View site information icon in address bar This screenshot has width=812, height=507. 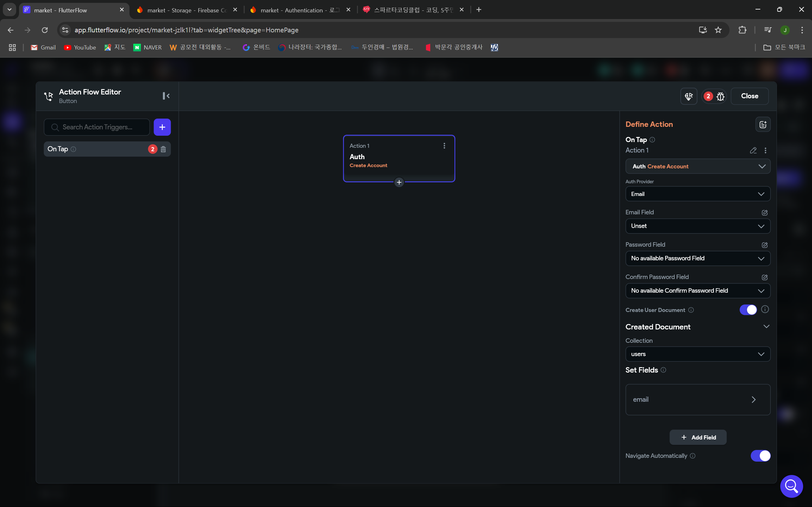tap(65, 30)
